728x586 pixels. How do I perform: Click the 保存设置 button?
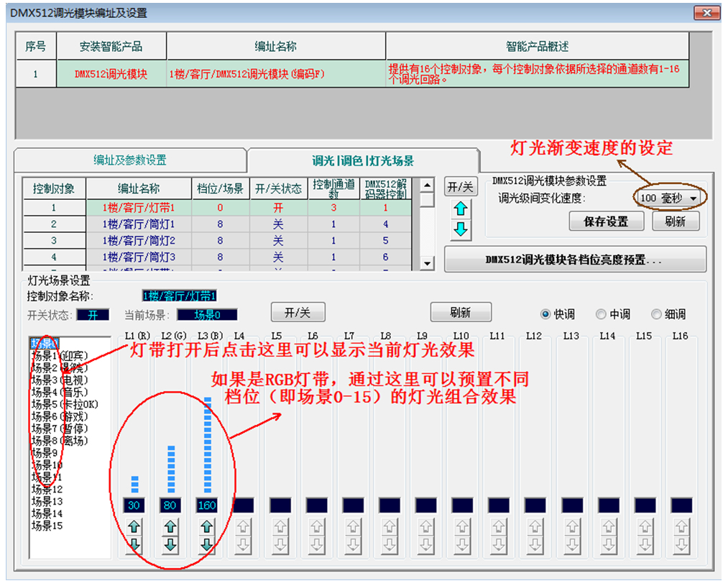(x=607, y=221)
